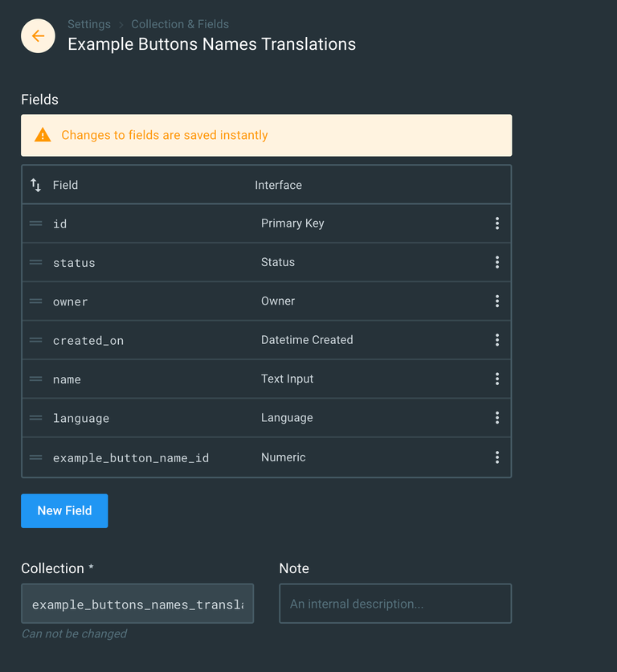Focus the Note description input
Screen dimensions: 617x672
[394, 604]
